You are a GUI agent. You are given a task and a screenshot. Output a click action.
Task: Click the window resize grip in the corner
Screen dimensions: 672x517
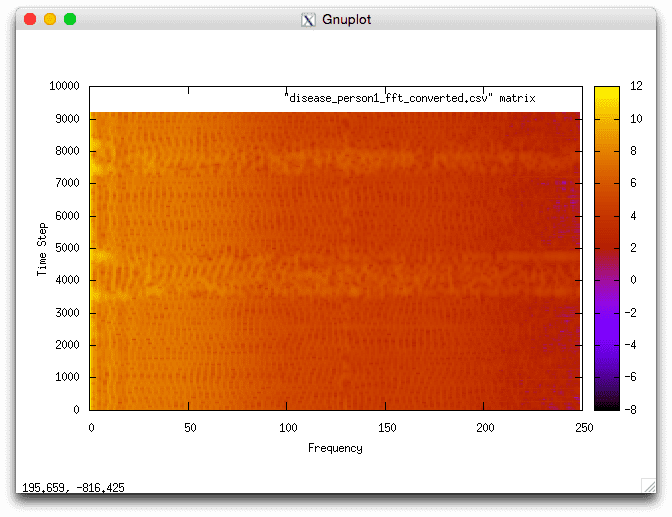pyautogui.click(x=648, y=485)
